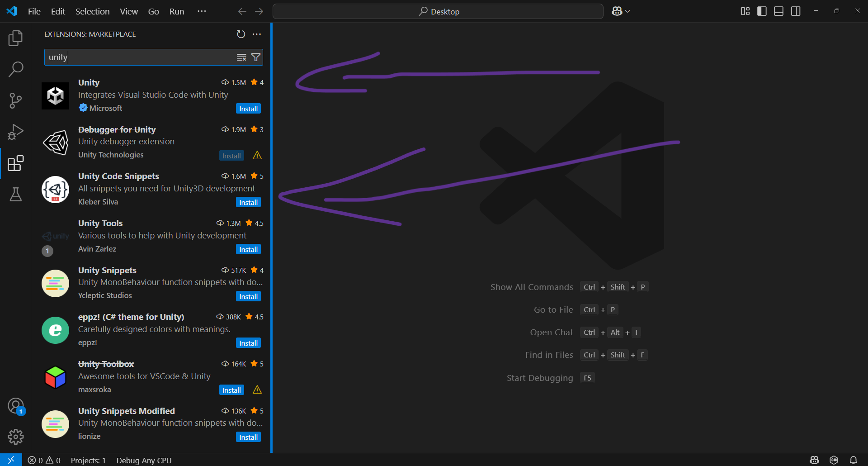Open remote window button in status bar
Viewport: 868px width, 466px height.
pos(11,460)
